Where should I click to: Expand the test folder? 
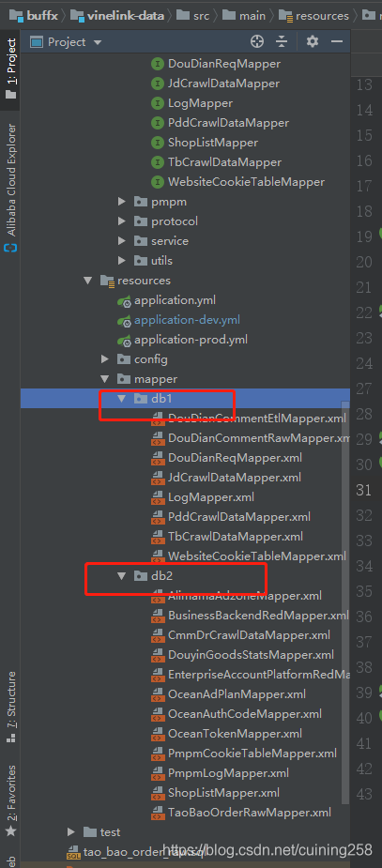(71, 832)
